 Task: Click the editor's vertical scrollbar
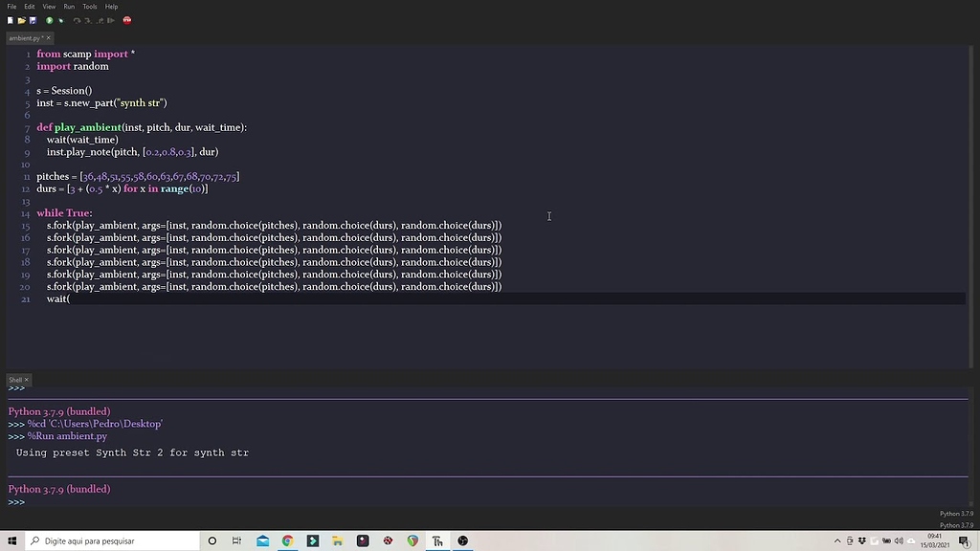pyautogui.click(x=971, y=207)
